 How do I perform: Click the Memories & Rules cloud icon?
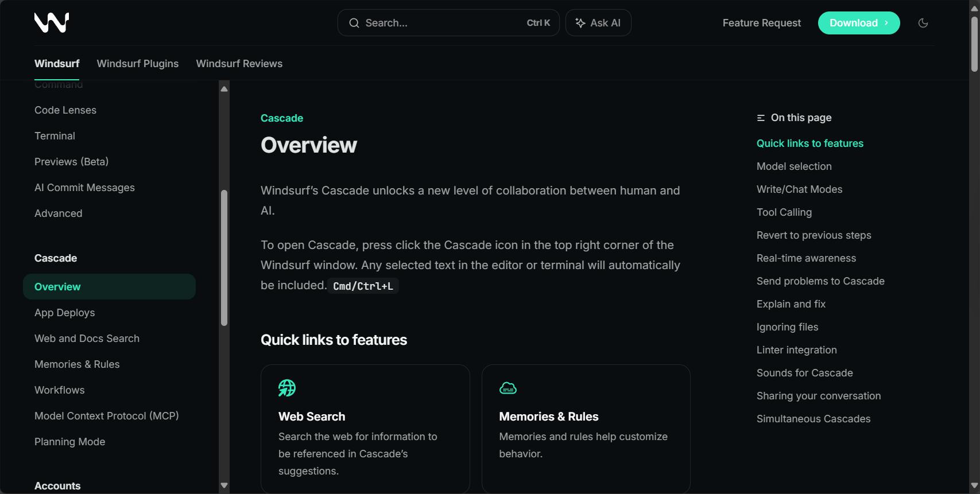pos(508,388)
